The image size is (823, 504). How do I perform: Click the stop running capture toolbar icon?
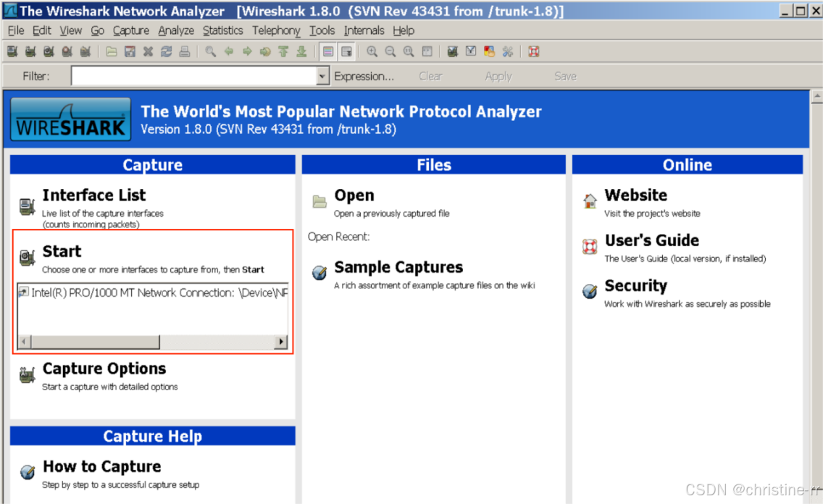point(67,51)
